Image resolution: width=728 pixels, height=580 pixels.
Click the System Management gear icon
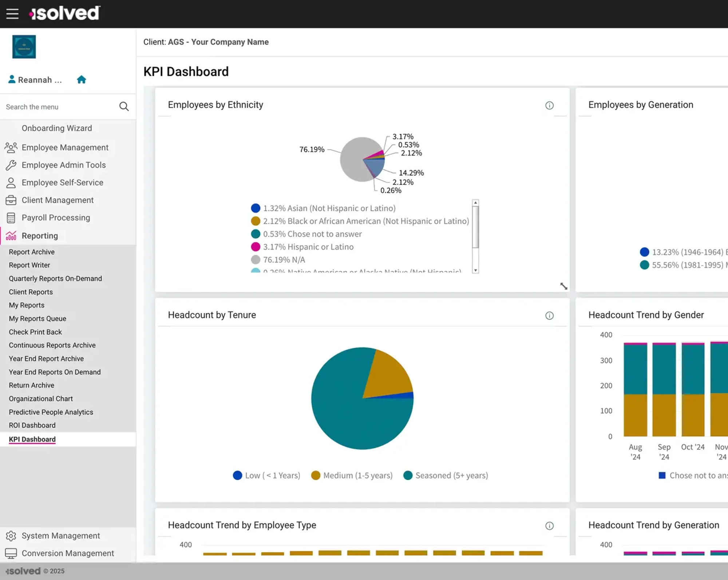(11, 536)
